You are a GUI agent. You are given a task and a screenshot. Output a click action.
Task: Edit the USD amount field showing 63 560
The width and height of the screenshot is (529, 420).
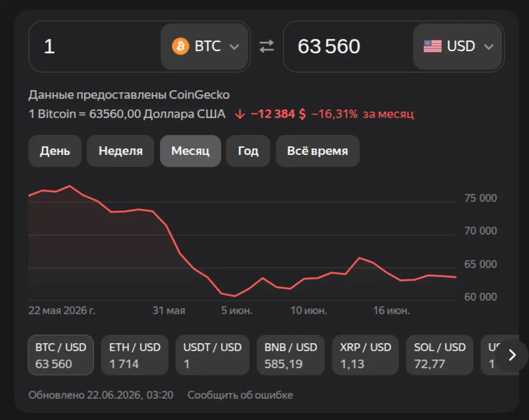pos(348,46)
